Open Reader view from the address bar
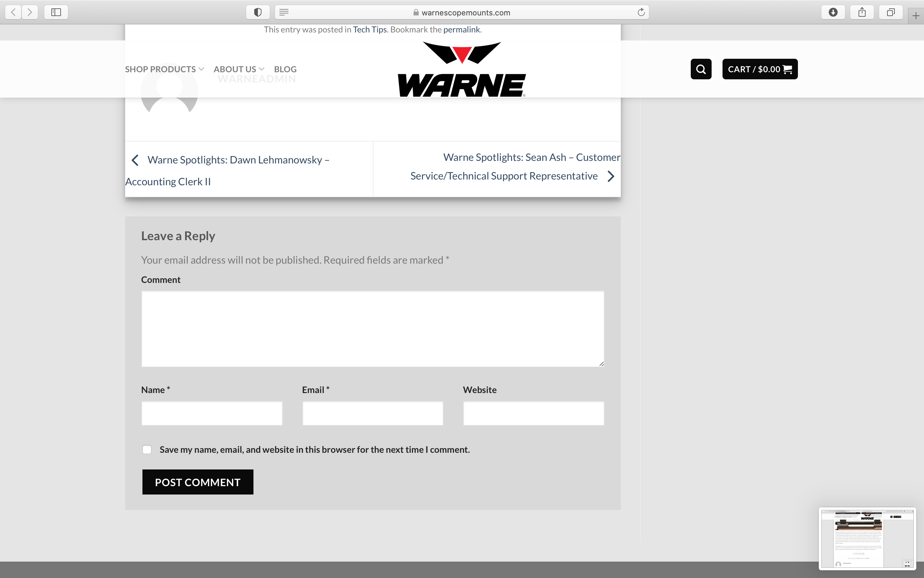 click(284, 12)
